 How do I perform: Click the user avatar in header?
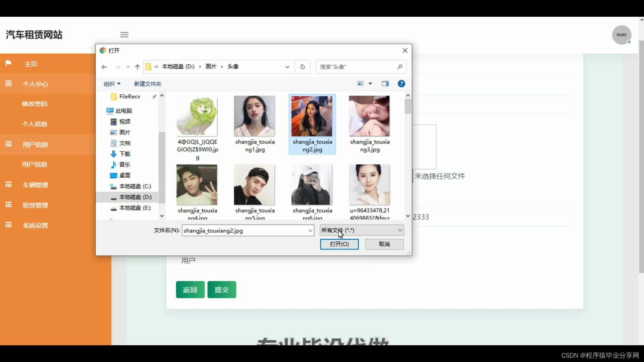(x=621, y=35)
